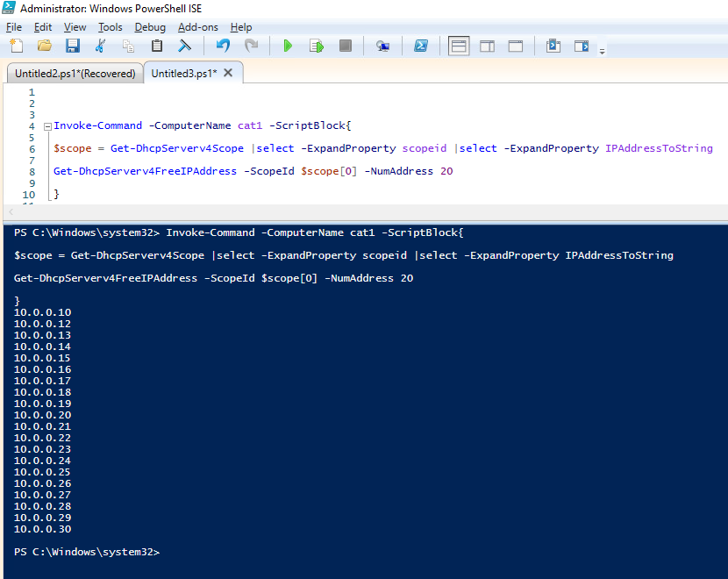Screen dimensions: 728x579
Task: Click scopeid property on editor line 6
Action: pos(425,148)
